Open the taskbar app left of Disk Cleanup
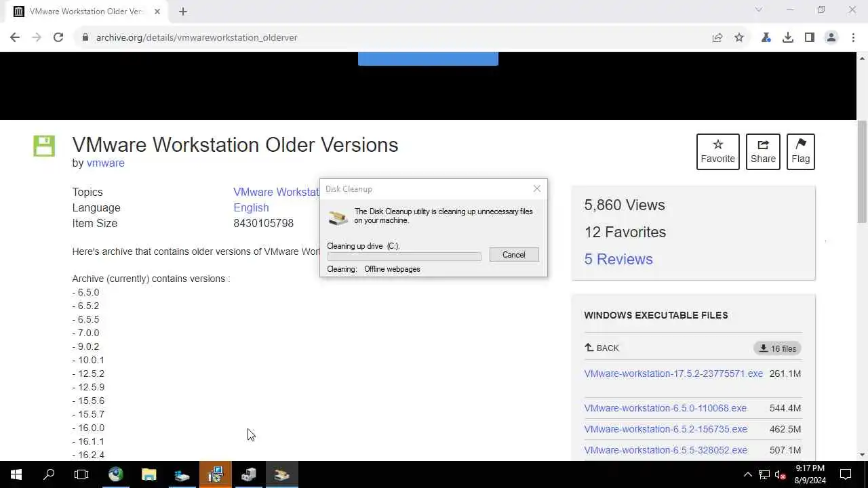 click(248, 474)
